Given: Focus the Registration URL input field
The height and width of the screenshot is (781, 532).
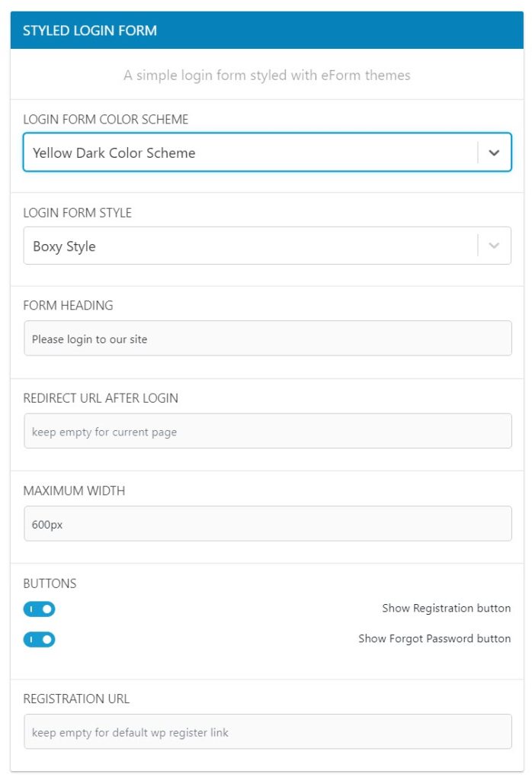Looking at the screenshot, I should 267,731.
